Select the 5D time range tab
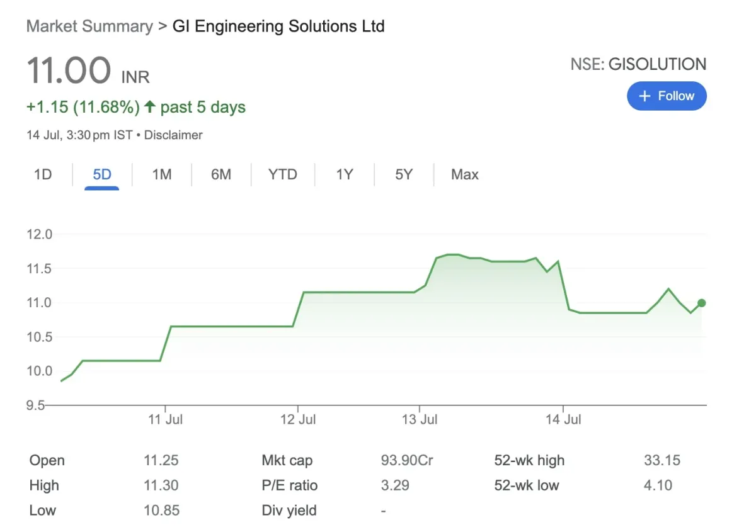 pyautogui.click(x=102, y=174)
